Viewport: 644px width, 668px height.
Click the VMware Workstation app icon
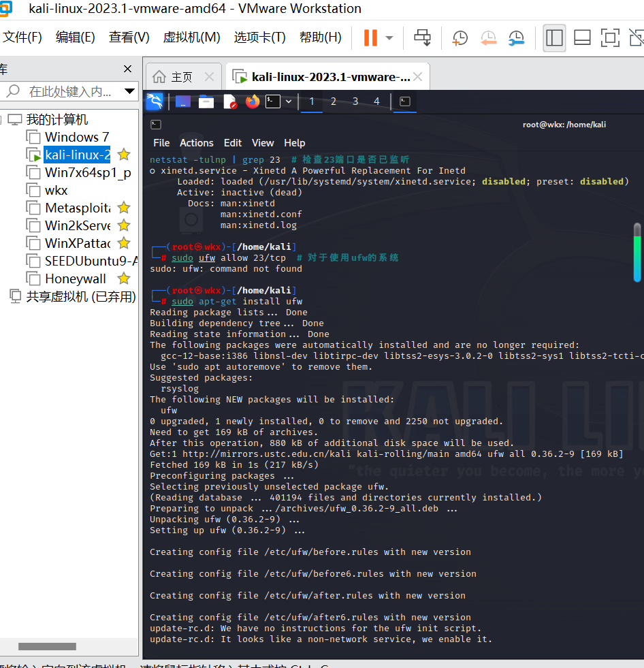pyautogui.click(x=5, y=9)
